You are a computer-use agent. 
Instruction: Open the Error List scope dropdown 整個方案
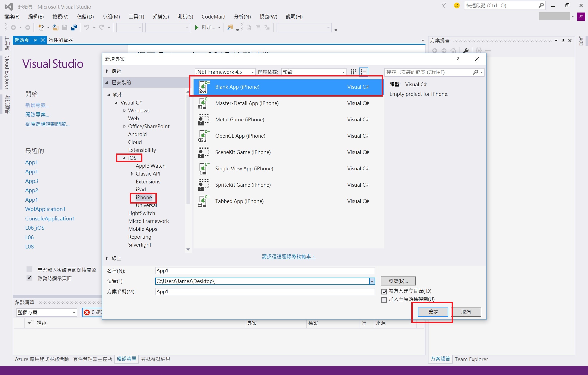(x=47, y=312)
